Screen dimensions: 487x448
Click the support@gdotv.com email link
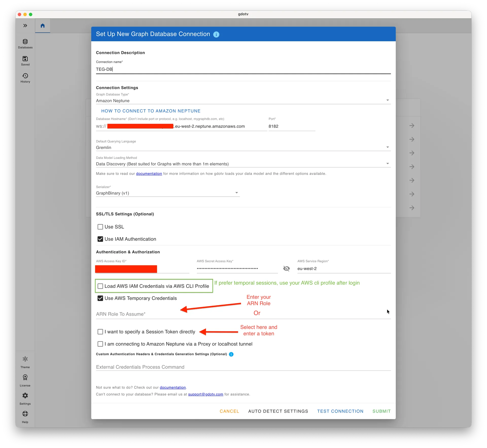tap(205, 394)
